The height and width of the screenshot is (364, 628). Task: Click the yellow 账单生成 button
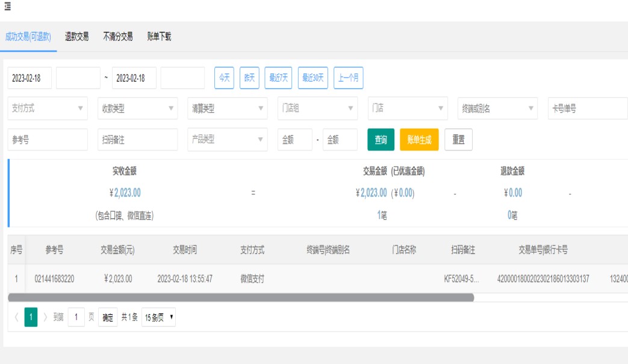coord(419,140)
